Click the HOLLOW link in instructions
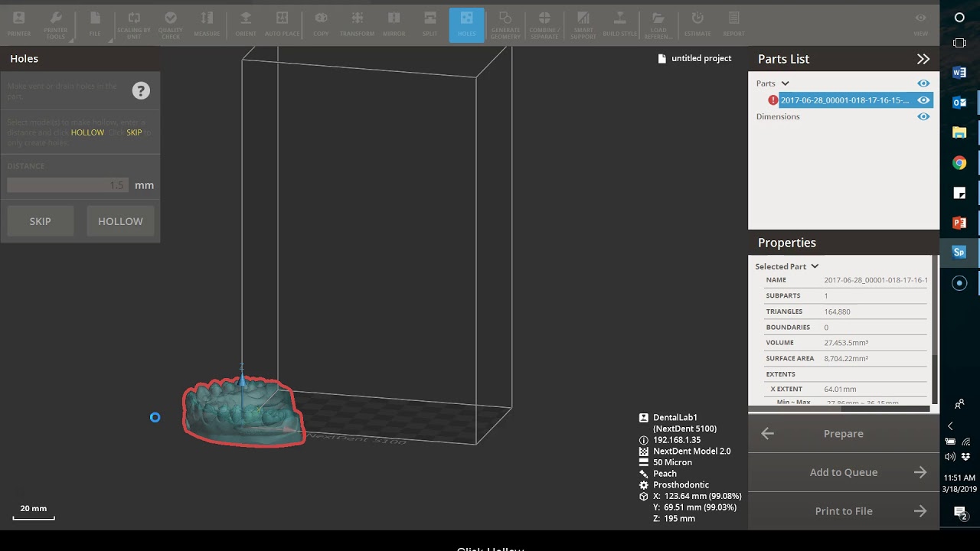This screenshot has height=551, width=980. point(87,132)
